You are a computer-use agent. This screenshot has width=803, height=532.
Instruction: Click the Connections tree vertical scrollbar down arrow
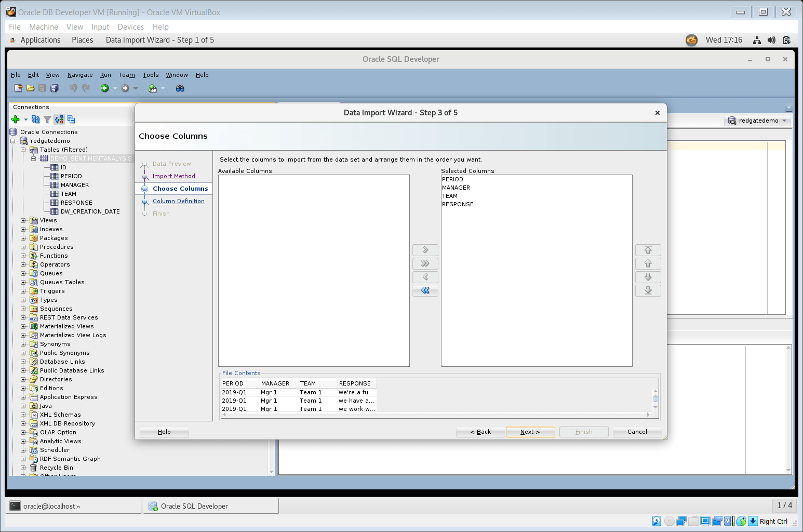click(271, 472)
